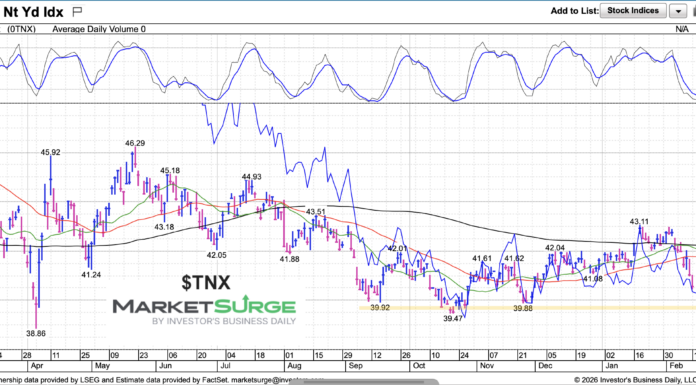The image size is (696, 385).
Task: Click the 43.18 price low label
Action: click(x=163, y=227)
